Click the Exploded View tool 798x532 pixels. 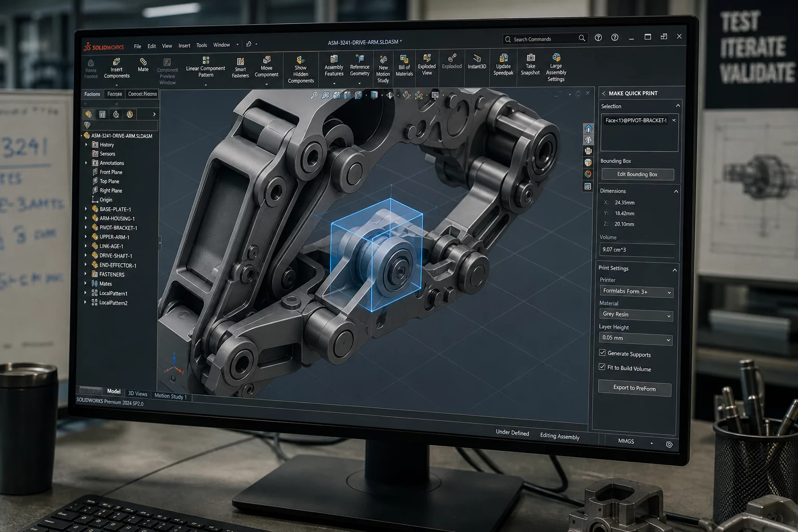[x=427, y=64]
